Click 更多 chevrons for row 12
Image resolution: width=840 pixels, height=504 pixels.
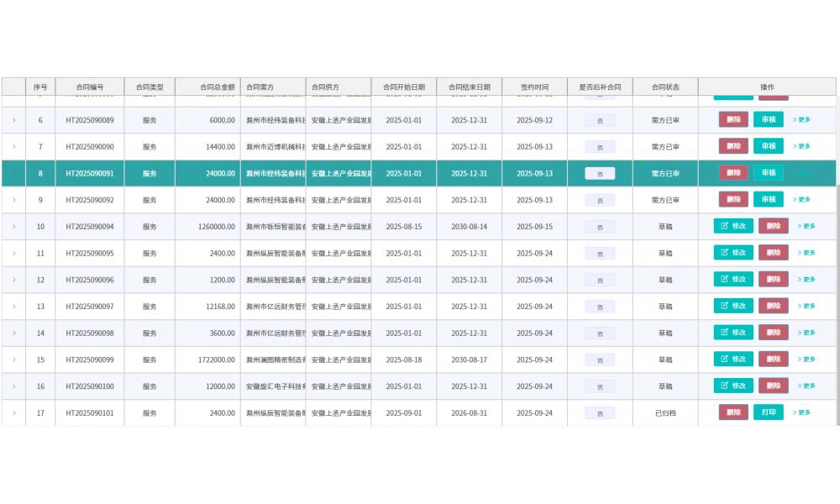point(800,280)
